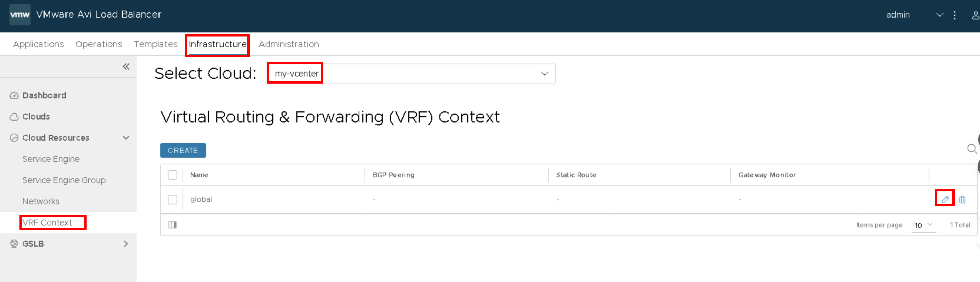Switch to the Operations tab

tap(99, 44)
